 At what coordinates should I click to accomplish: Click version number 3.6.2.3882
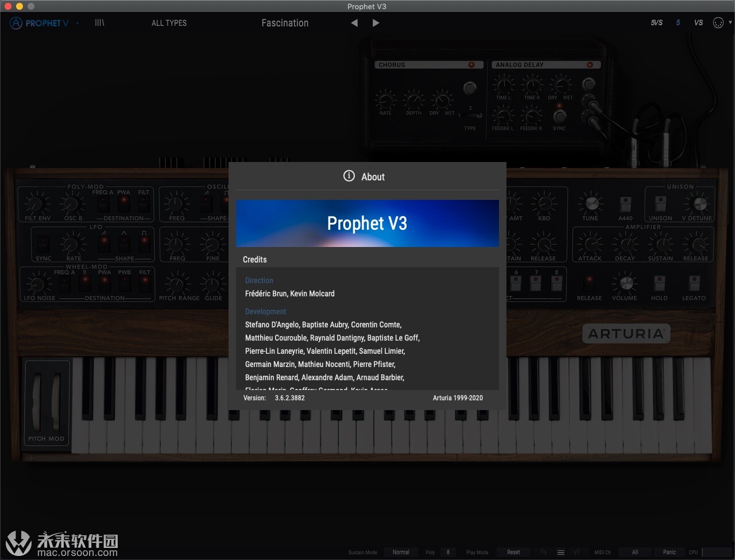290,397
